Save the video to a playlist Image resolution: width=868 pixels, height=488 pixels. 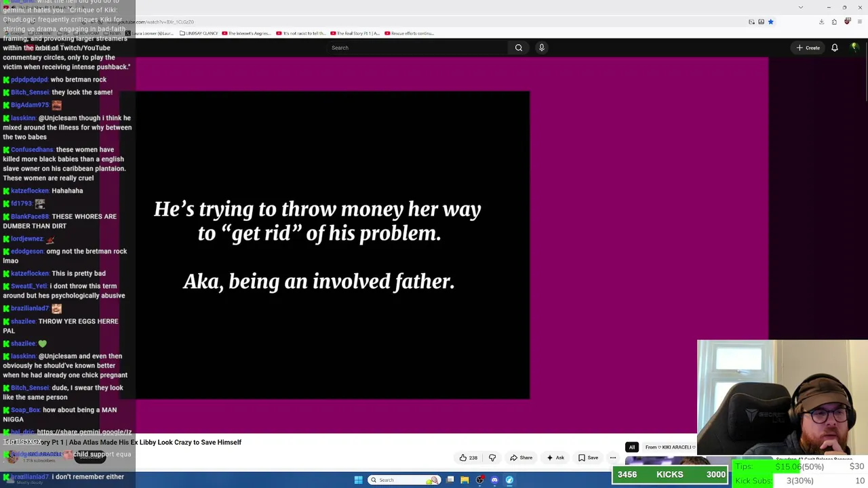point(588,457)
